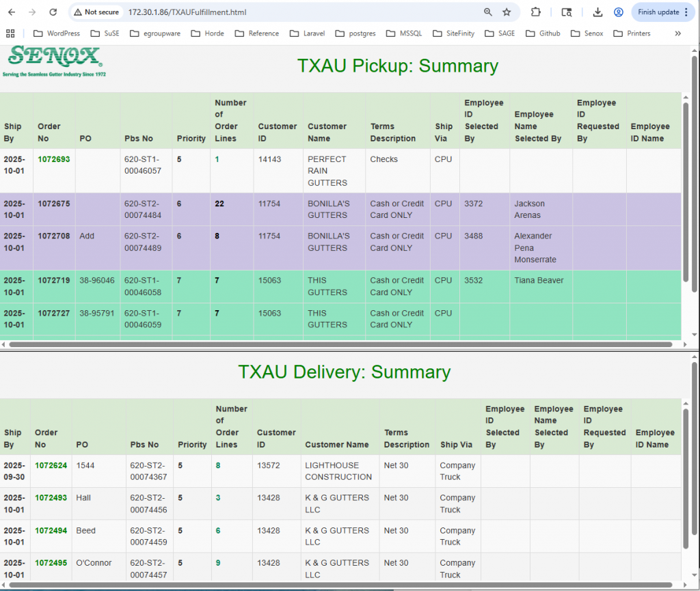This screenshot has width=700, height=591.
Task: Open the Laravel bookmark folder
Action: click(307, 33)
